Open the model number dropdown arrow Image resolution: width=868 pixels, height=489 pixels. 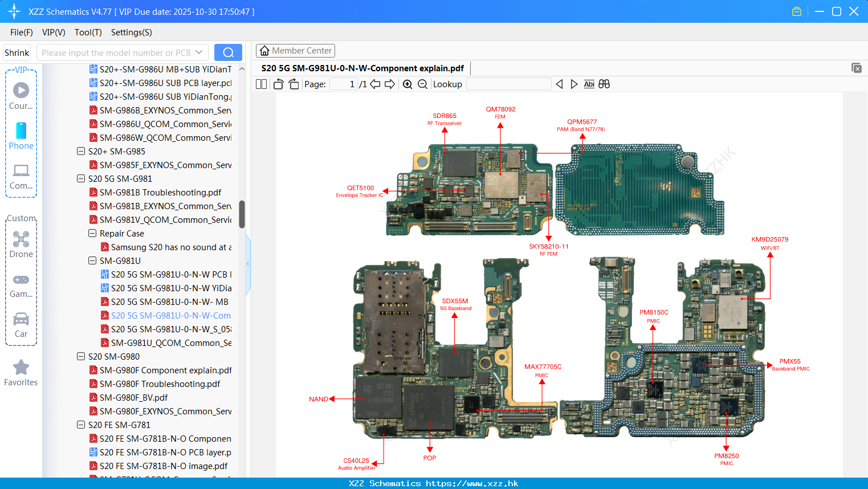coord(199,52)
